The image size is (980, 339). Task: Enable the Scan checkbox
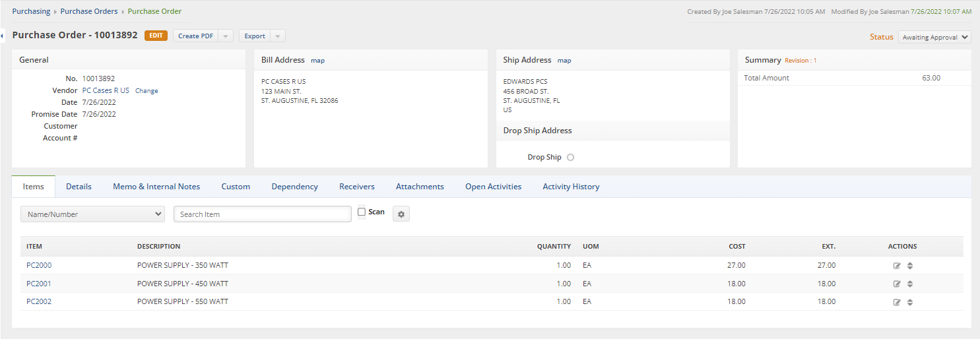(362, 212)
